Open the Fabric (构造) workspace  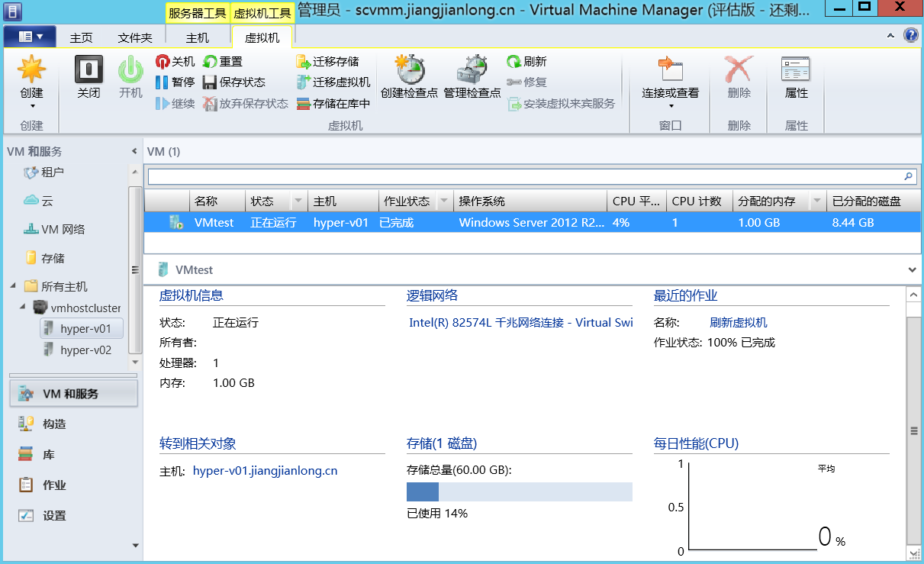coord(73,424)
